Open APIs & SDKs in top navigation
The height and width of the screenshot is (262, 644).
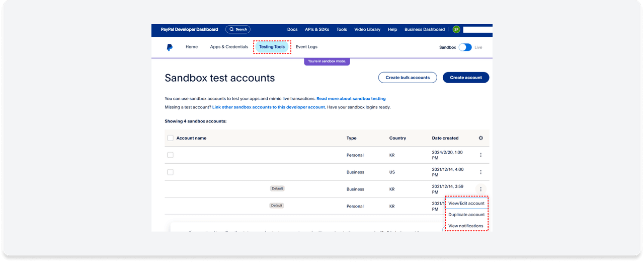point(317,29)
